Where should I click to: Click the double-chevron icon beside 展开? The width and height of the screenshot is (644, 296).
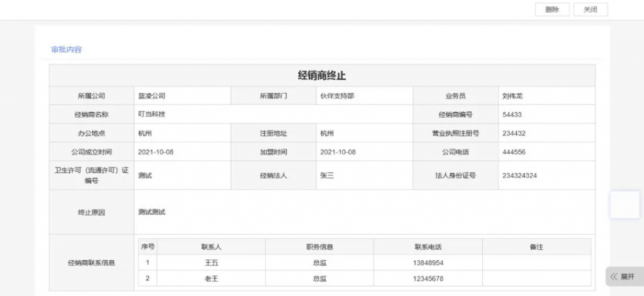click(614, 276)
